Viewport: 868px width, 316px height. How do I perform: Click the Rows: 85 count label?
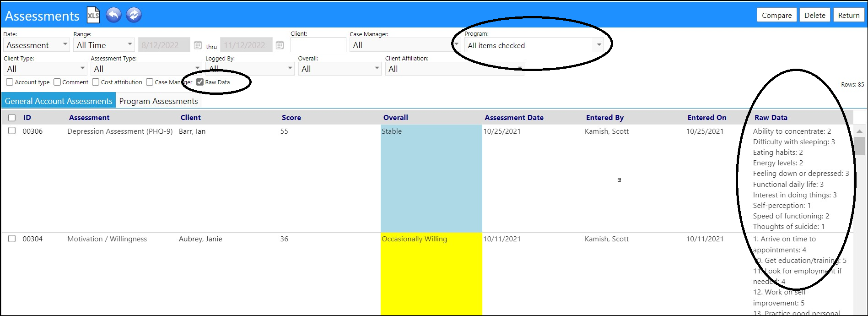852,84
